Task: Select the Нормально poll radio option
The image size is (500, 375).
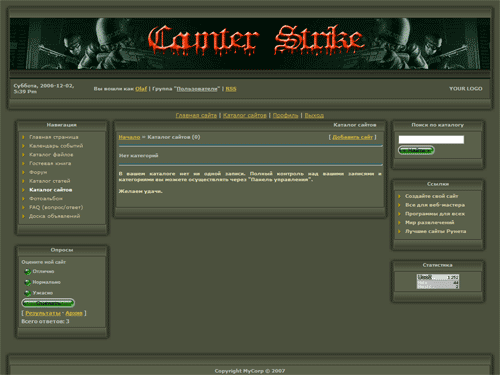Action: [28, 283]
